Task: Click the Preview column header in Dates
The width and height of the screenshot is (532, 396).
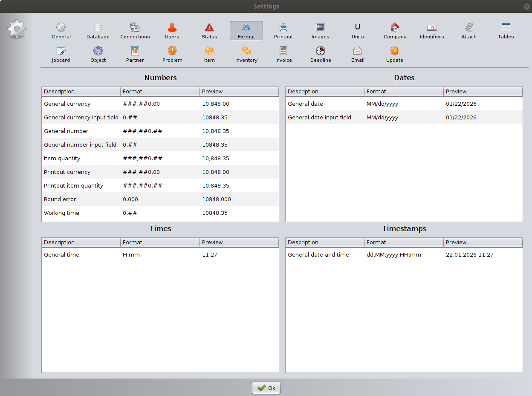Action: pyautogui.click(x=483, y=92)
